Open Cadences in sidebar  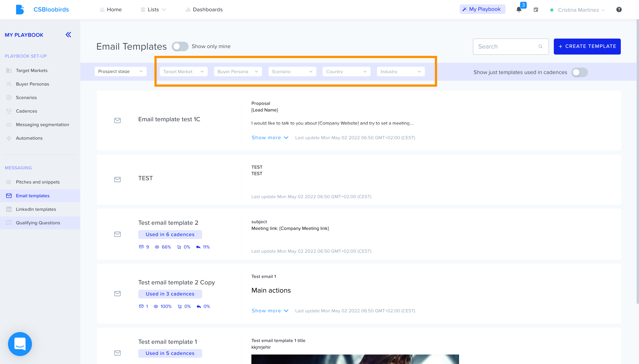point(40,111)
